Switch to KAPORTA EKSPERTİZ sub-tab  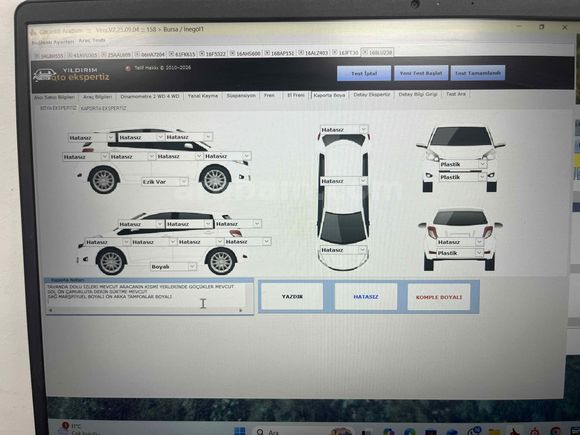coord(104,108)
